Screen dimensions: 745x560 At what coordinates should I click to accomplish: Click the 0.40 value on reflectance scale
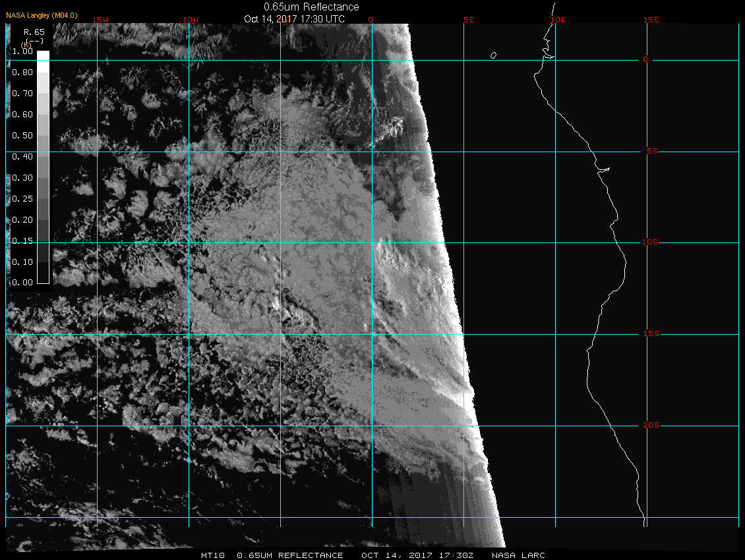point(22,157)
